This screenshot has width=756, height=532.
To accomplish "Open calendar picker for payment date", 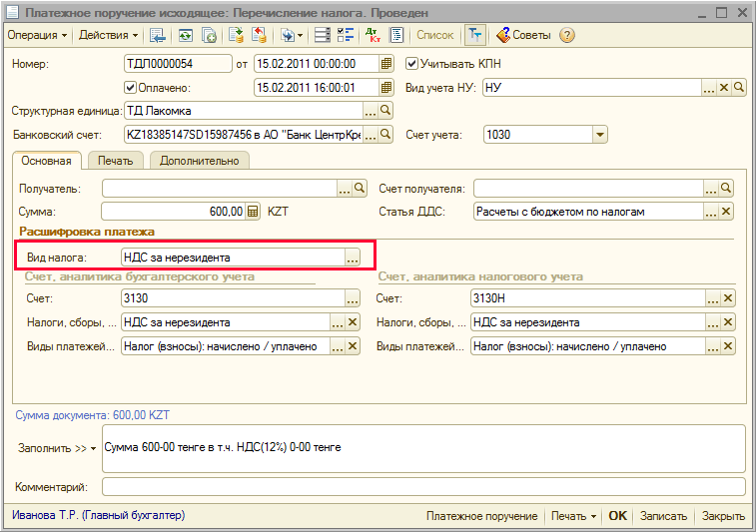I will (386, 88).
